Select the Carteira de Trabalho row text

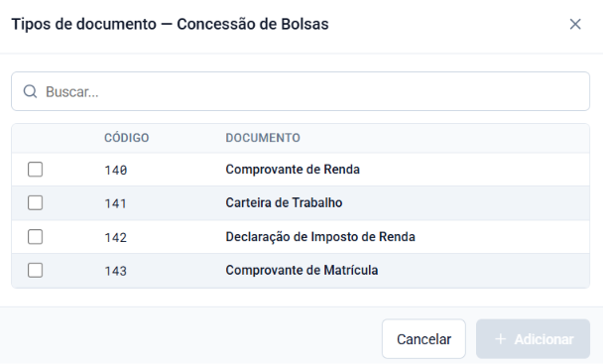pos(284,202)
